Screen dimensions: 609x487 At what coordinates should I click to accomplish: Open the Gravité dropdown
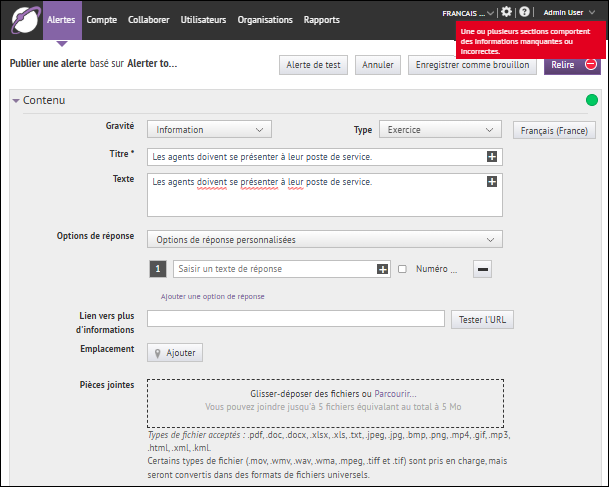pos(209,129)
